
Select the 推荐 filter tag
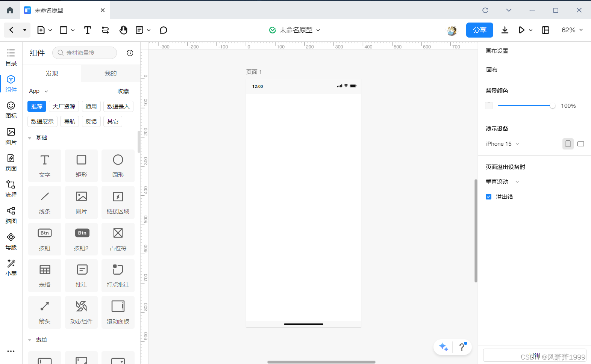click(37, 107)
